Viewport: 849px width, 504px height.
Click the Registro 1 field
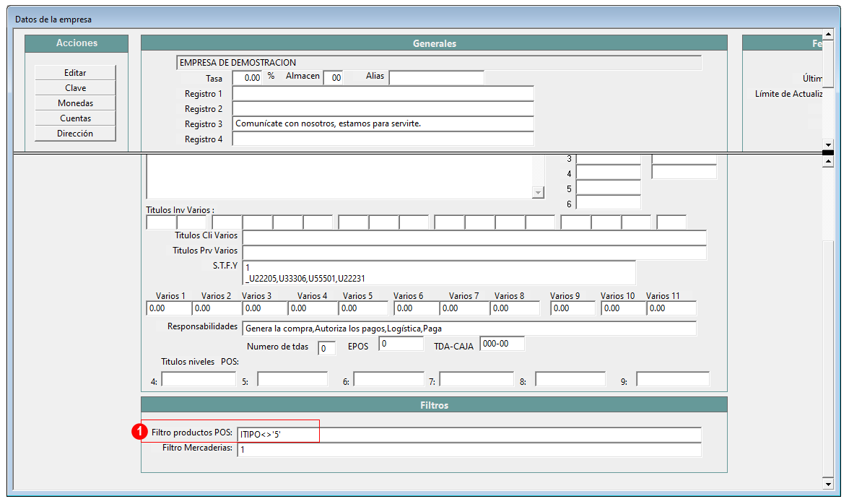pyautogui.click(x=383, y=93)
